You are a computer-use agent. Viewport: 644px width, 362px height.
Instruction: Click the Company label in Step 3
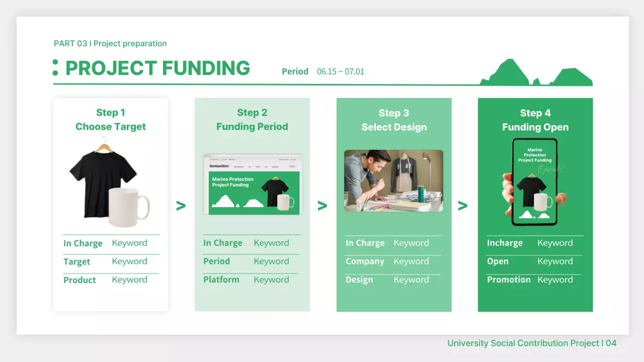(x=365, y=261)
